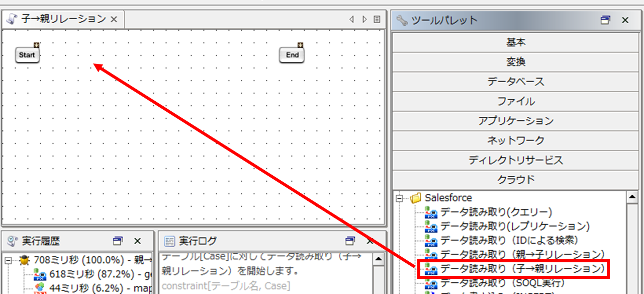Collapse the 708ミリ秒 execution history node
This screenshot has height=294, width=644.
coord(9,261)
